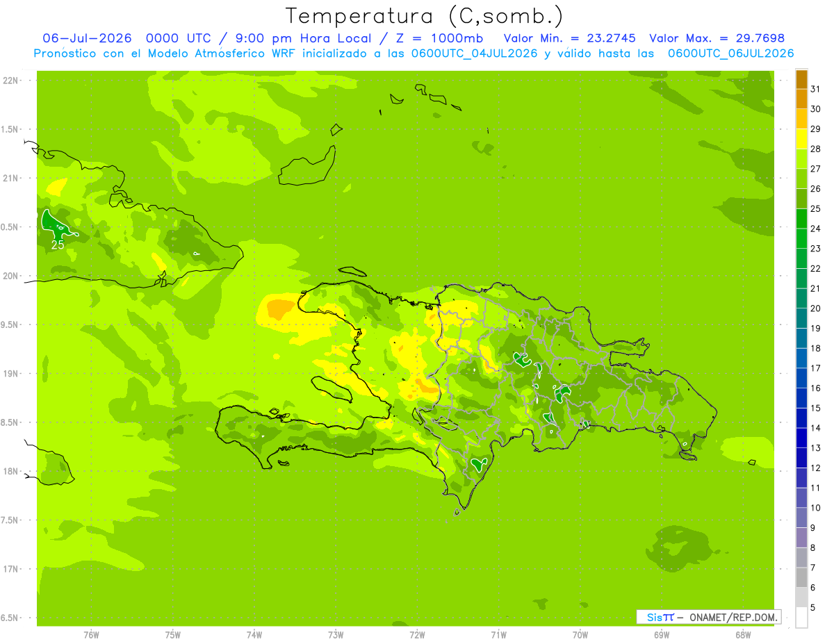This screenshot has width=834, height=644.
Task: Click the colorbar label "5"
Action: click(813, 608)
